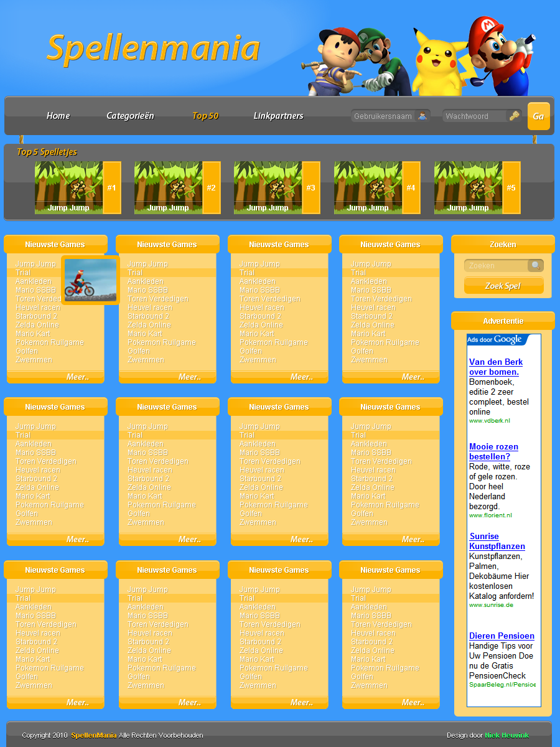Open Mooie rozen bestellen ad link
The image size is (560, 747).
[x=493, y=451]
